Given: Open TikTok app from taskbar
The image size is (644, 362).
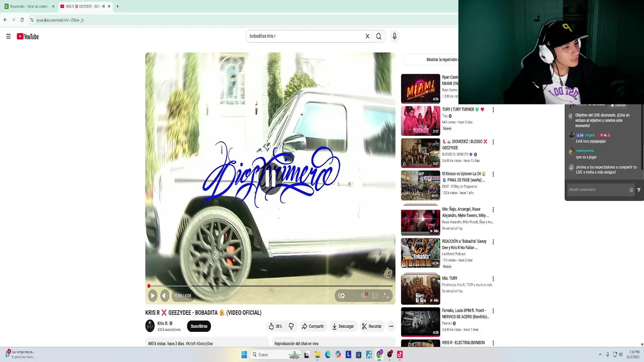Looking at the screenshot, I should click(399, 355).
